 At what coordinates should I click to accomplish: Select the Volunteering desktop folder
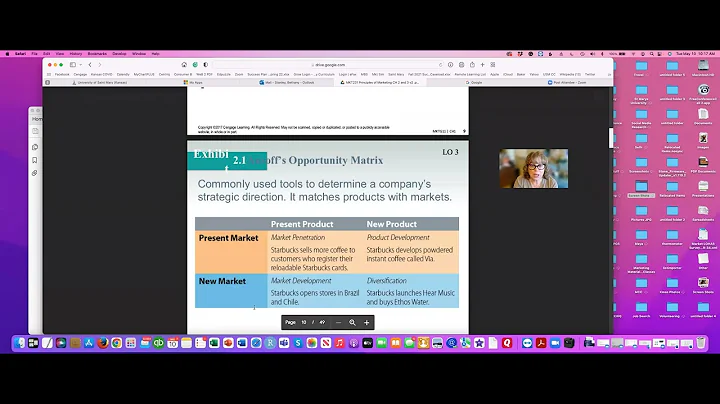(x=672, y=309)
